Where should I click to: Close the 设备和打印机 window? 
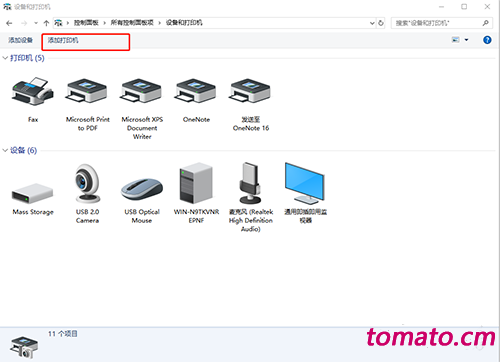coord(487,7)
